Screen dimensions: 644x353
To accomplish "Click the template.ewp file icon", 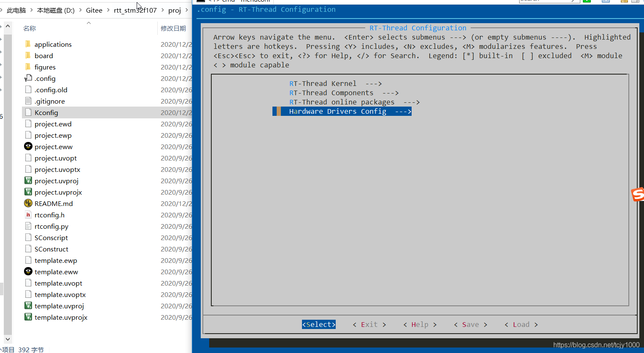I will pos(28,260).
